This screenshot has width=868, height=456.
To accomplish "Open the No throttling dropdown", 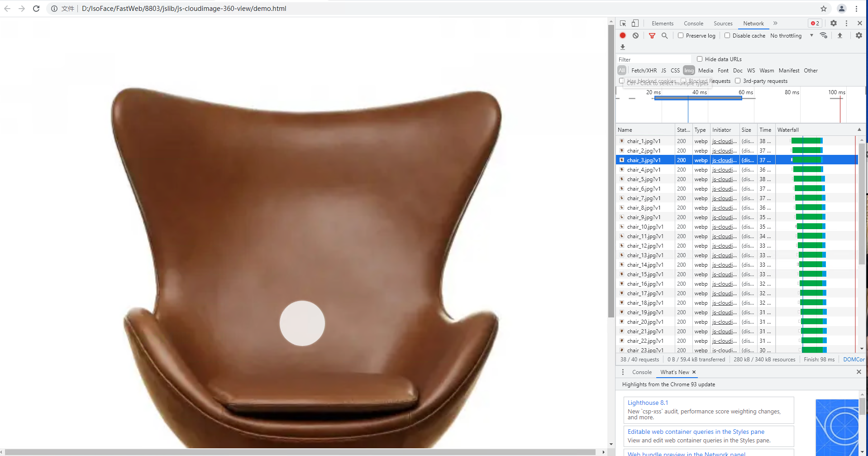I will point(792,35).
